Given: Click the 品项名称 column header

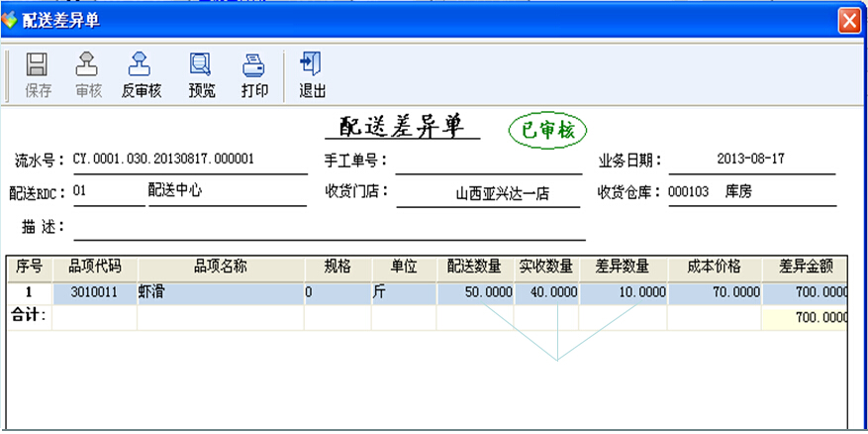Looking at the screenshot, I should click(x=220, y=267).
